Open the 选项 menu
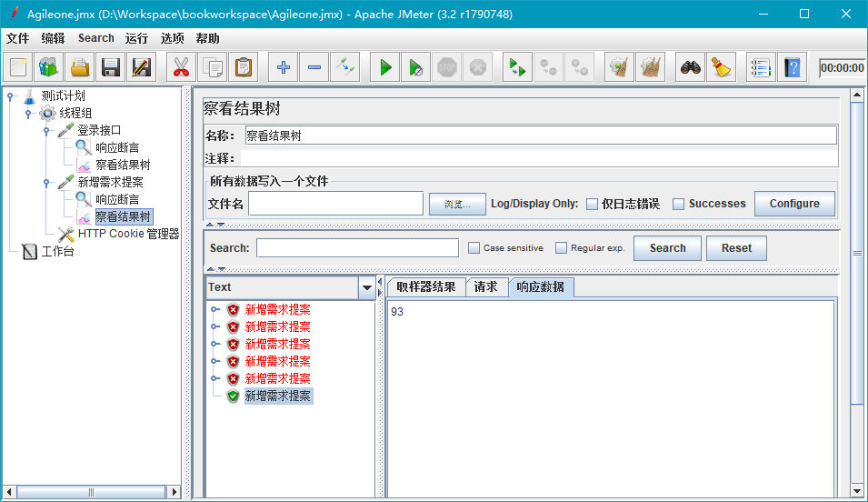Viewport: 868px width, 502px height. (172, 38)
